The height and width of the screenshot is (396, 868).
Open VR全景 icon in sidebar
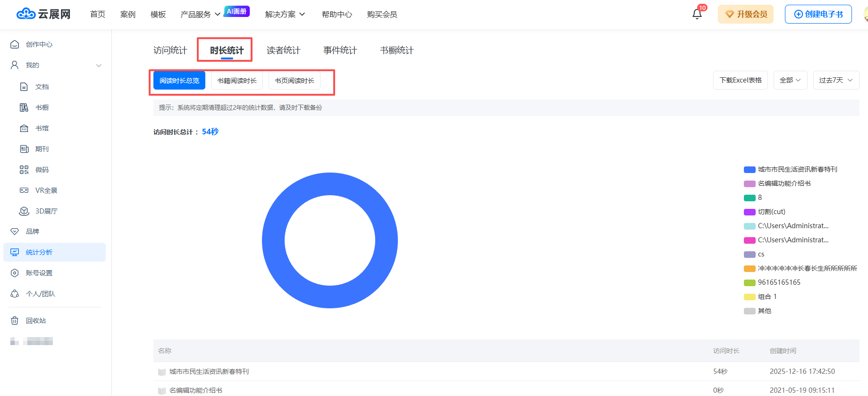pyautogui.click(x=24, y=190)
